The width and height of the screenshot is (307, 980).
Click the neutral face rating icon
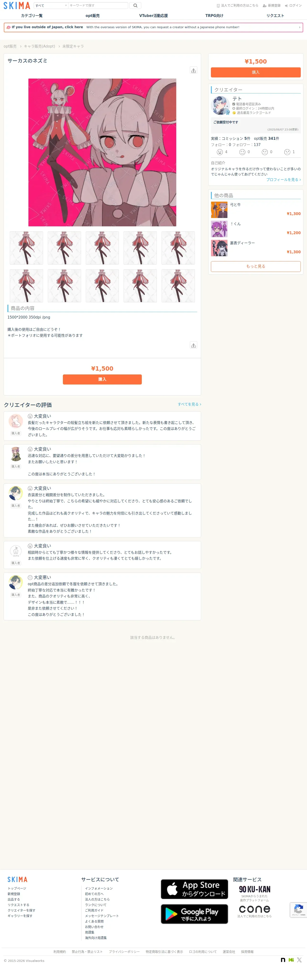265,152
